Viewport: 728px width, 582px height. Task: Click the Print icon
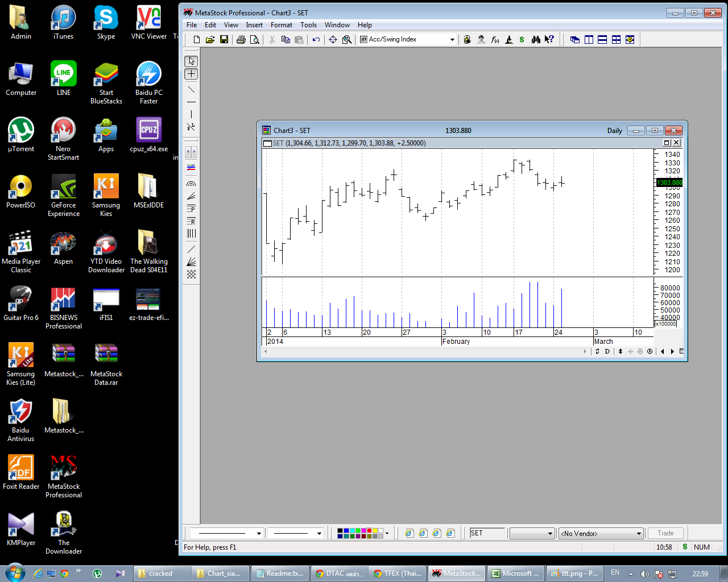(241, 40)
